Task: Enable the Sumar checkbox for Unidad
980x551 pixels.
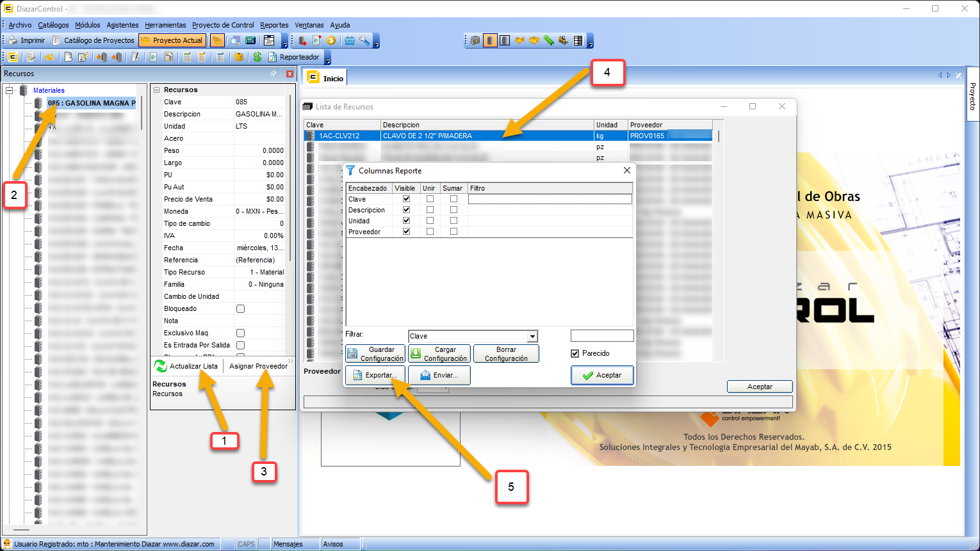Action: click(x=453, y=221)
